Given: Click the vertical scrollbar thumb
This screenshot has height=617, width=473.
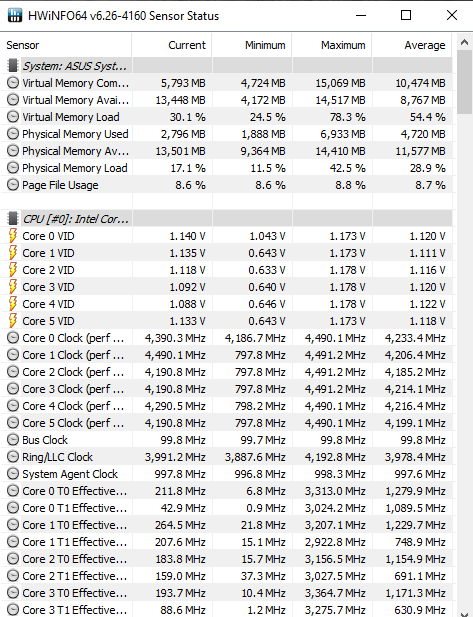Looking at the screenshot, I should (464, 82).
